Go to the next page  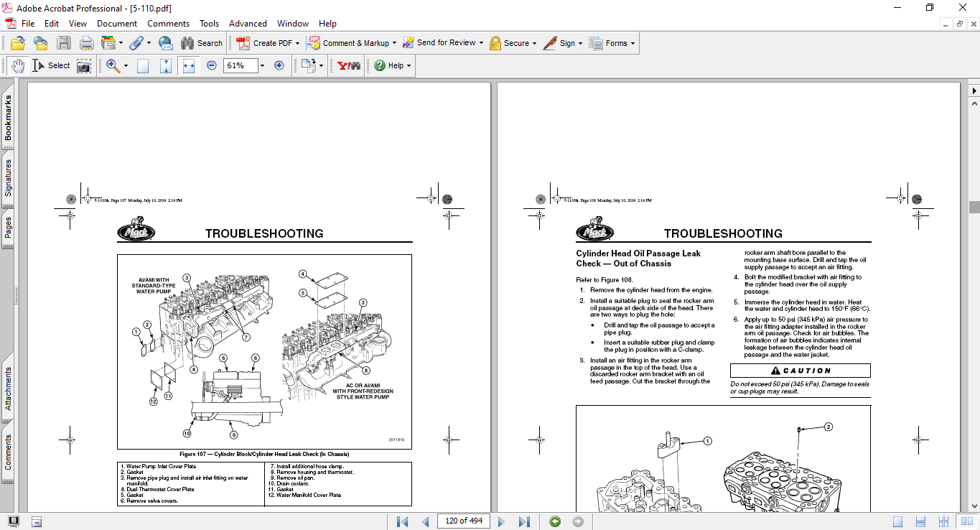(x=501, y=521)
